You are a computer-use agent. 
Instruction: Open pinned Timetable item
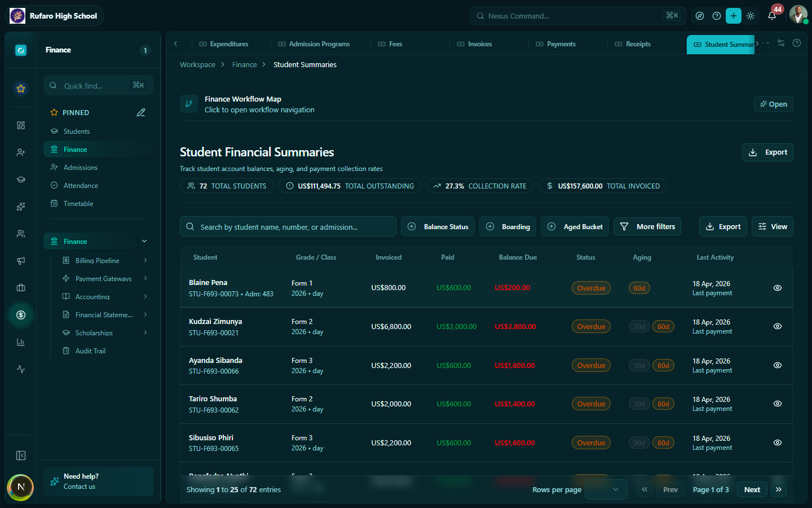coord(78,203)
